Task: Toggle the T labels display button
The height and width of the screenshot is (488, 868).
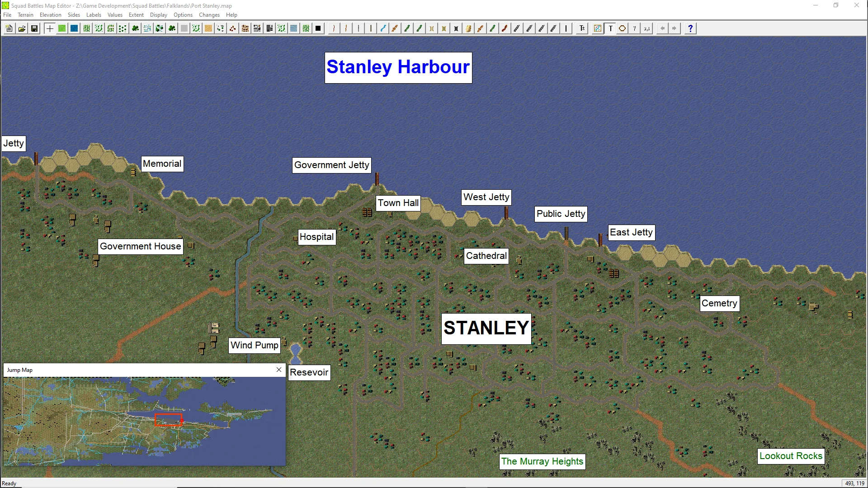Action: tap(610, 28)
